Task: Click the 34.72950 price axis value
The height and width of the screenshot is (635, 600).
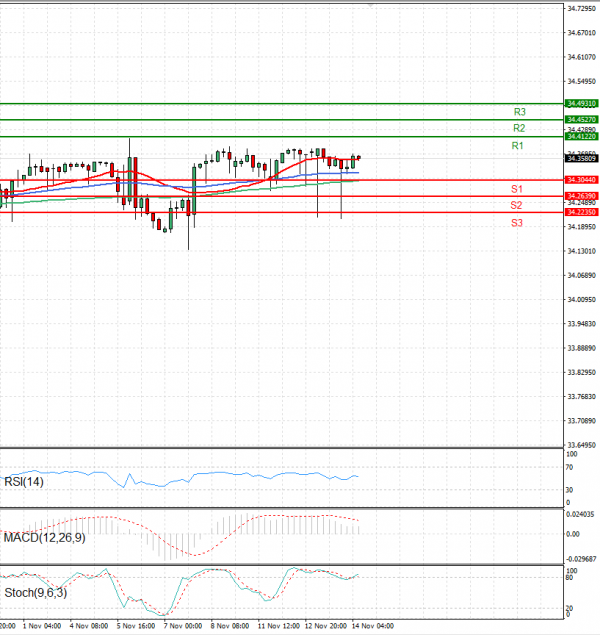Action: click(x=582, y=9)
